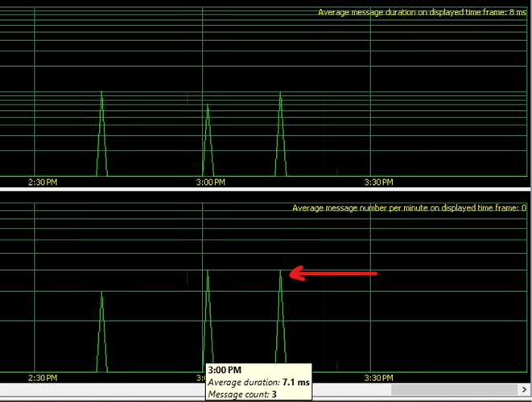Click the 3:00 PM tooltip header
The height and width of the screenshot is (402, 532).
point(224,370)
